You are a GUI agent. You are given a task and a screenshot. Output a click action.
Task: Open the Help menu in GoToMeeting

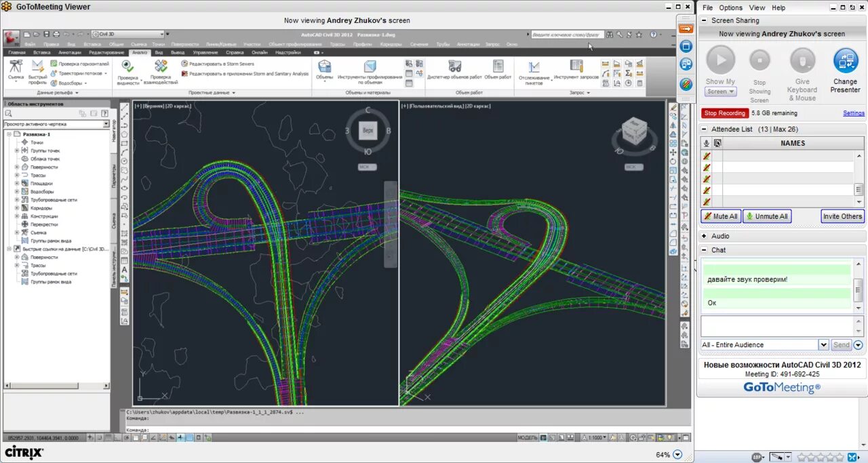(778, 7)
